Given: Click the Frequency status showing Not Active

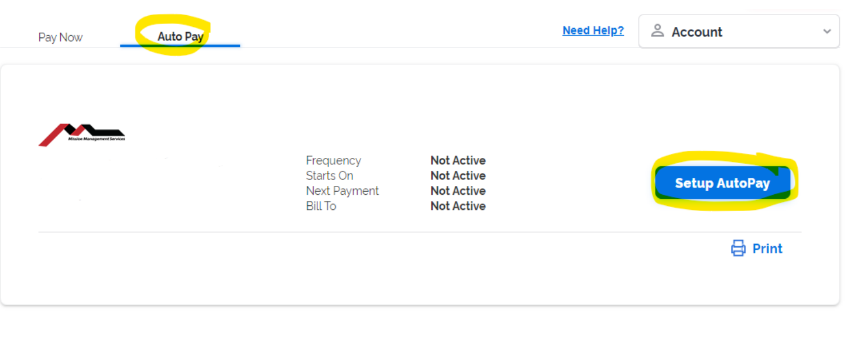Looking at the screenshot, I should point(458,160).
